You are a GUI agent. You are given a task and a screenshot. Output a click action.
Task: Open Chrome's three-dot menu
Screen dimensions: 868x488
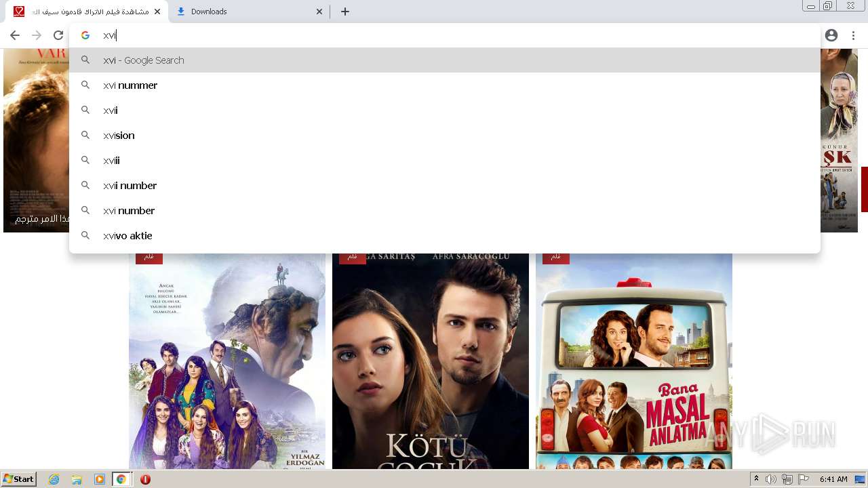pyautogui.click(x=853, y=35)
